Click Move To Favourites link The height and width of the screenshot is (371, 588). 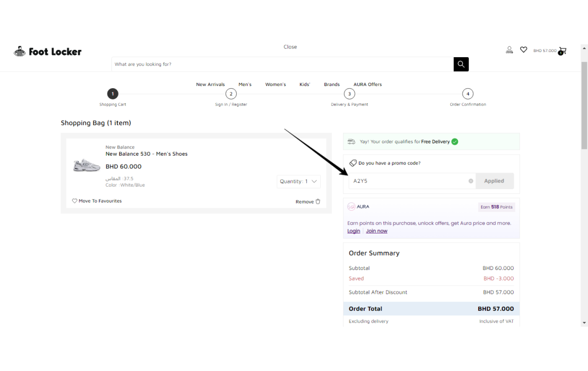click(100, 201)
